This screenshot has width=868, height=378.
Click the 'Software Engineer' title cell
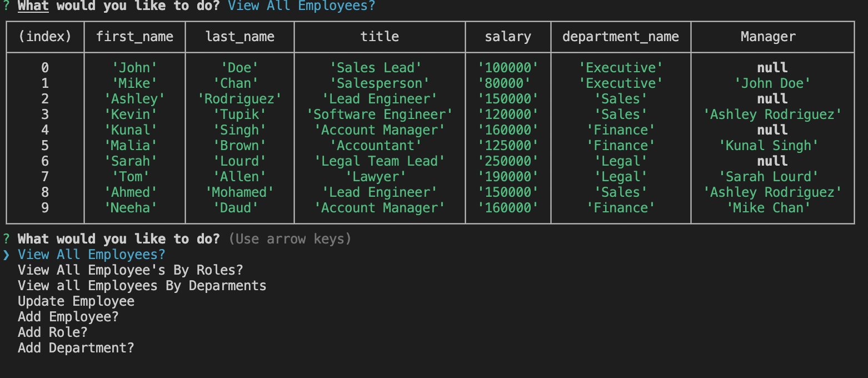coord(380,115)
